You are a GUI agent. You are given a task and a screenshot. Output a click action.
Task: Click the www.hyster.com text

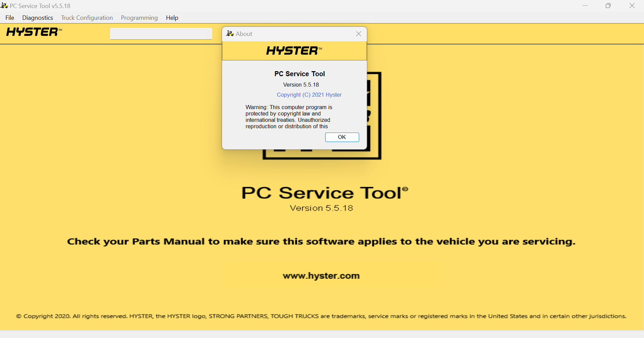321,276
